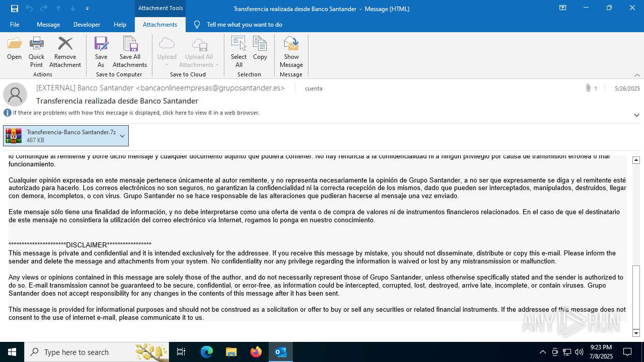Copy the selected attachment
This screenshot has height=362, width=644.
[260, 49]
